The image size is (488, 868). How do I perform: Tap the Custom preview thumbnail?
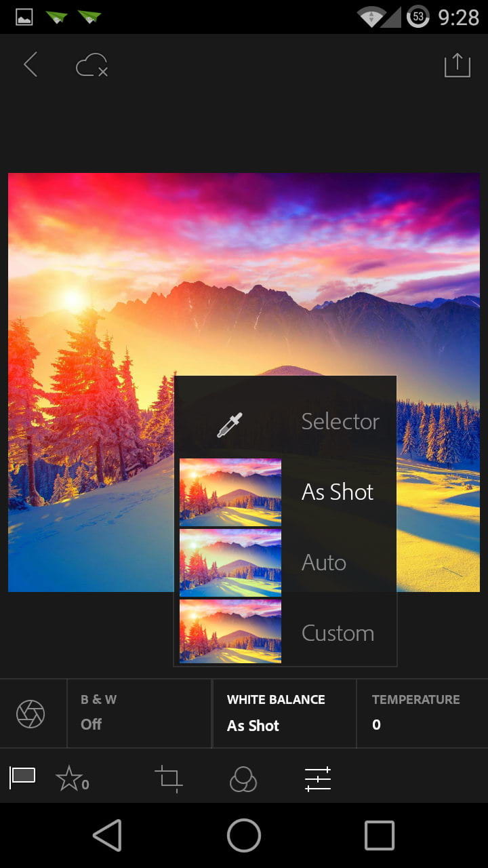pyautogui.click(x=230, y=631)
